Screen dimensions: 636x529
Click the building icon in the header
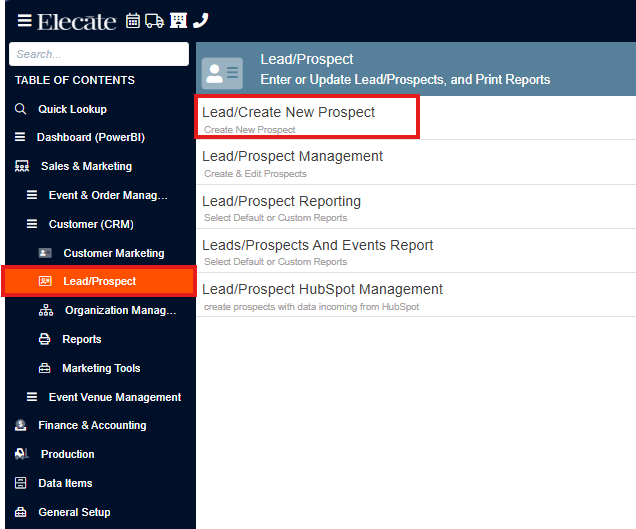click(178, 20)
